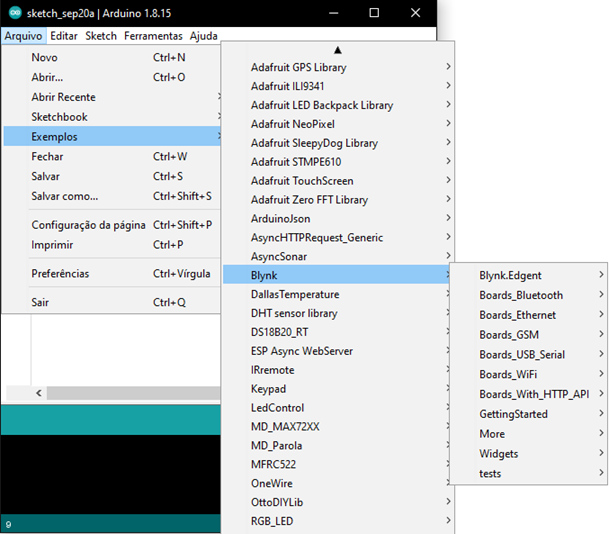The image size is (609, 534).
Task: Expand Adafruit ILI9341 examples
Action: (338, 86)
